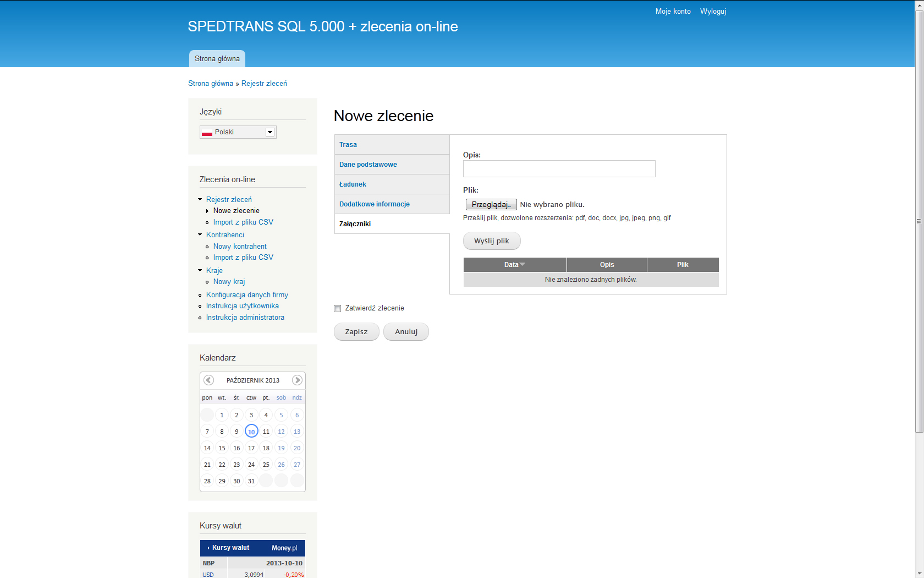Open Kraje in sidebar menu

click(x=215, y=270)
